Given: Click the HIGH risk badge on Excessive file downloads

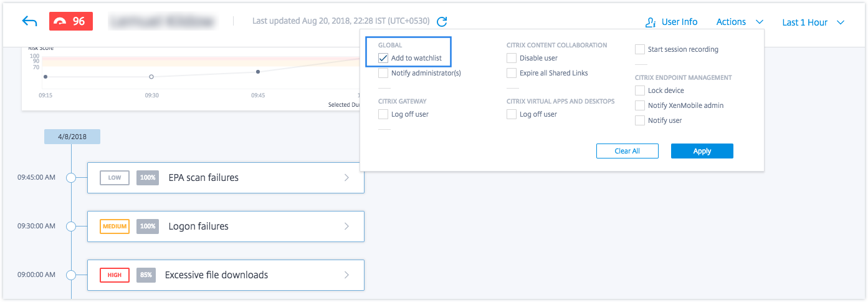Looking at the screenshot, I should coord(115,275).
